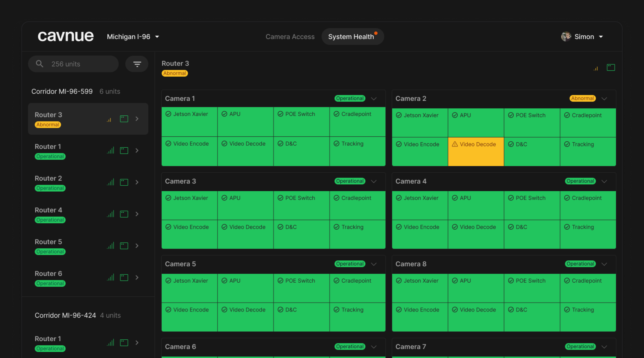Select Router 5 in the sidebar
Screen dimensions: 644x358
pos(88,246)
